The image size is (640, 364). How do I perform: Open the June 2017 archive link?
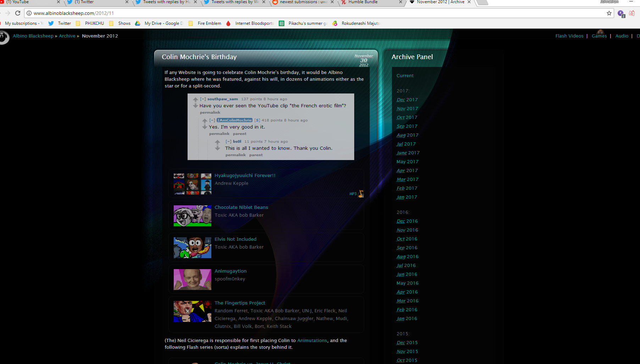pos(408,153)
